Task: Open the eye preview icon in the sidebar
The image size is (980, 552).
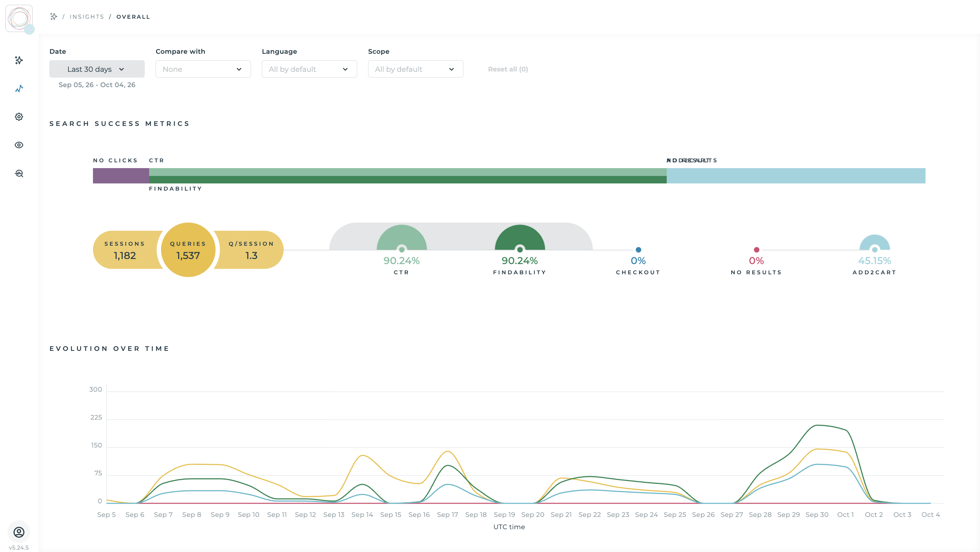Action: pyautogui.click(x=19, y=145)
